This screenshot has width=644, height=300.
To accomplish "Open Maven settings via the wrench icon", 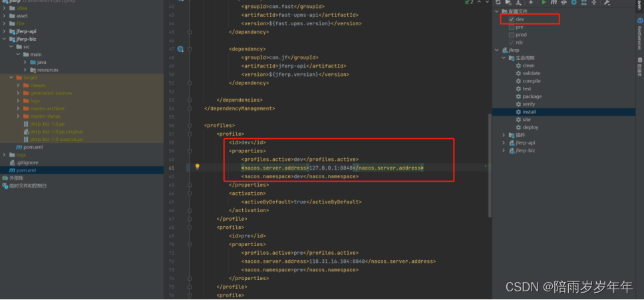I will tap(607, 3).
